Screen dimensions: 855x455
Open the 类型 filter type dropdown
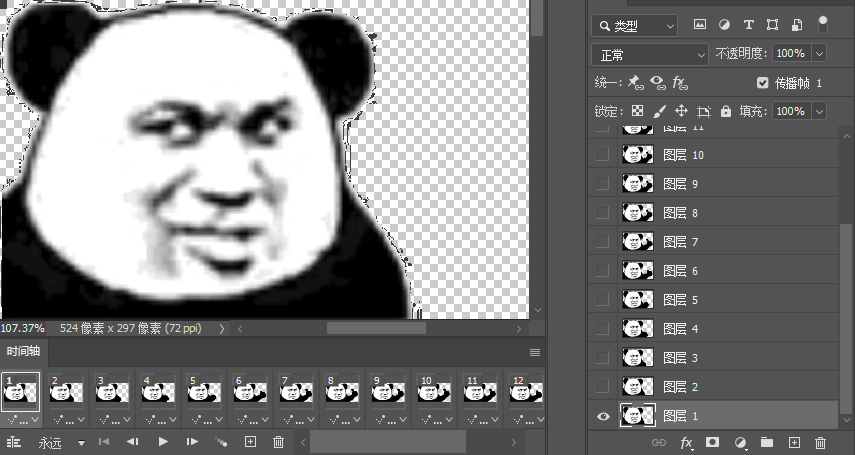[x=635, y=26]
